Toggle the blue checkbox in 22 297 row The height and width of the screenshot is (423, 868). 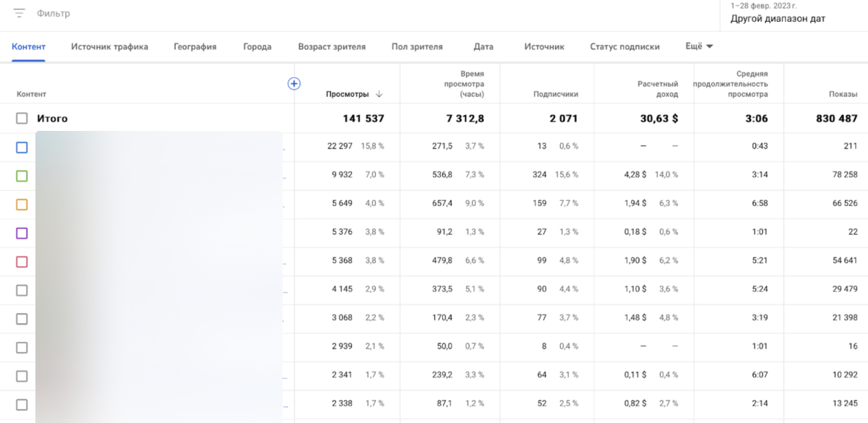(x=22, y=148)
